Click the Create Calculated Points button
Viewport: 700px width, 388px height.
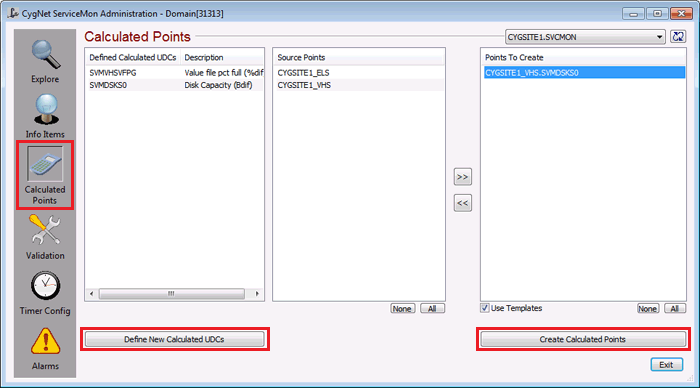[x=583, y=339]
